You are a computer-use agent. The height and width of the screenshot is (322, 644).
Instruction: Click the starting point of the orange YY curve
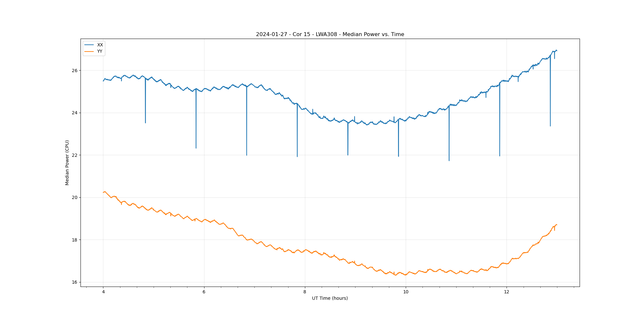pyautogui.click(x=103, y=192)
